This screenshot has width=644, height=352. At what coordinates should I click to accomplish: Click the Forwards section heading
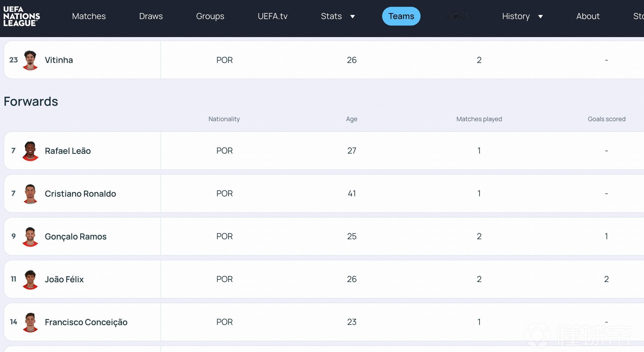click(31, 101)
